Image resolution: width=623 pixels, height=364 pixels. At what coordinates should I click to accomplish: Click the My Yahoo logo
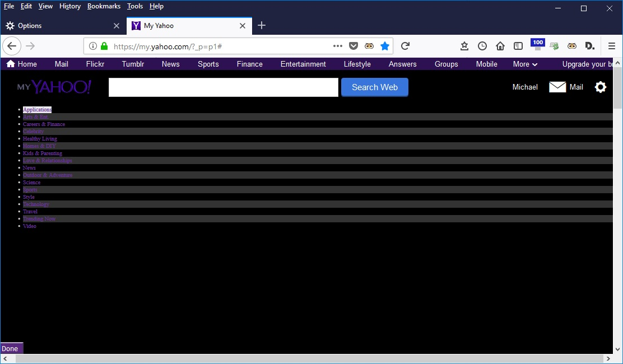click(x=54, y=87)
